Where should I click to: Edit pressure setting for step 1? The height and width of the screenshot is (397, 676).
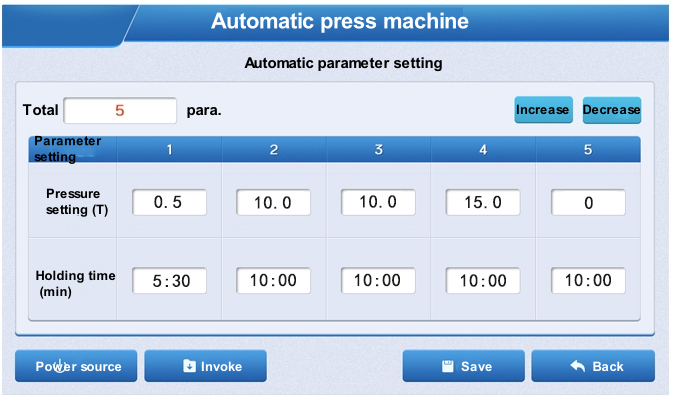(169, 202)
